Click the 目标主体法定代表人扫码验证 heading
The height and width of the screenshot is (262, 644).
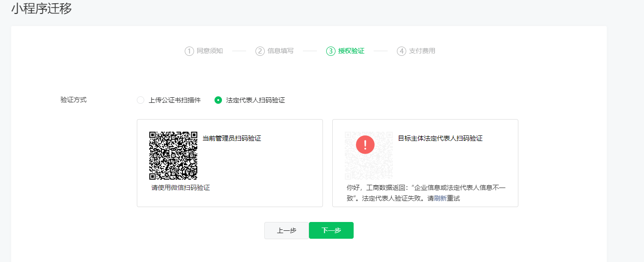[440, 138]
